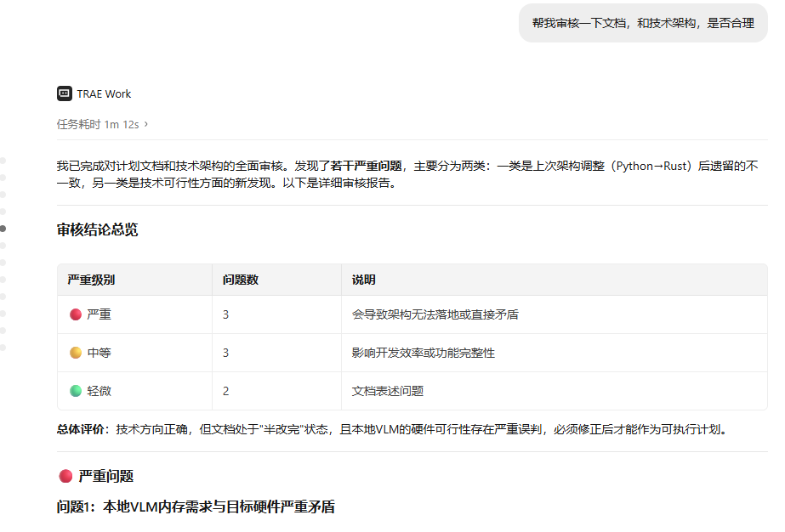Viewport: 785px width, 532px height.
Task: Jump to the active outline marker dot
Action: point(3,229)
